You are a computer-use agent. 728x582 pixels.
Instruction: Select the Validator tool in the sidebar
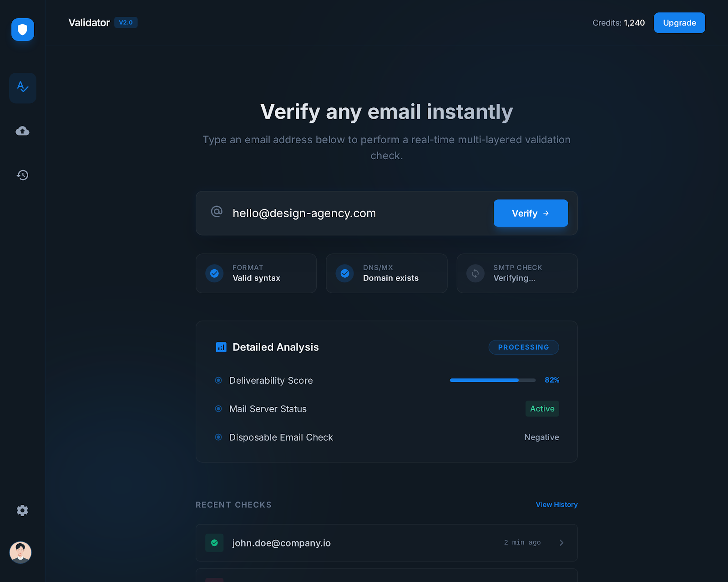[22, 88]
